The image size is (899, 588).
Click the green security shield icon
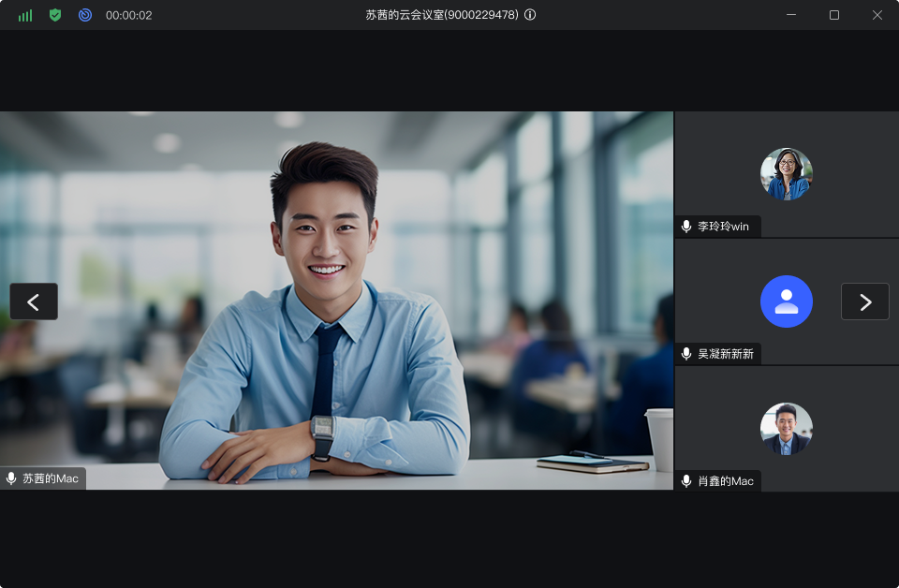55,15
